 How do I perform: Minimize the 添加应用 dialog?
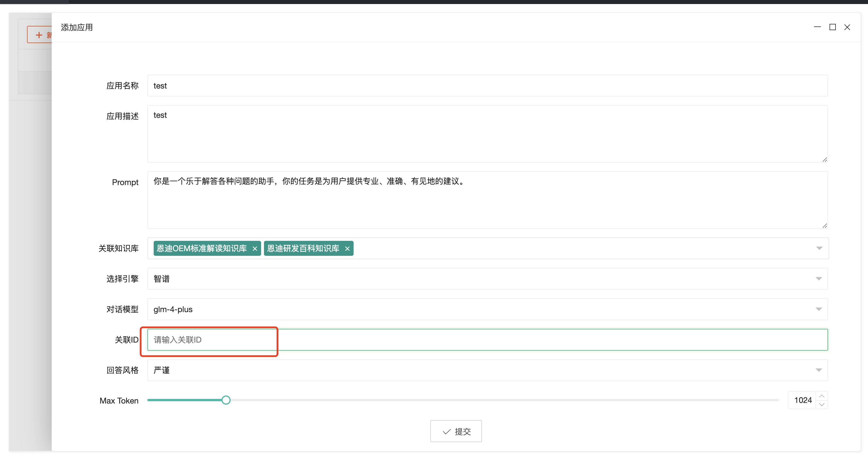click(x=817, y=27)
